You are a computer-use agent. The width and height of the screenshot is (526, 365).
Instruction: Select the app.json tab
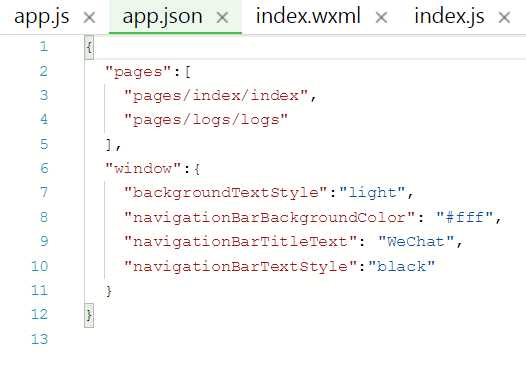point(162,16)
